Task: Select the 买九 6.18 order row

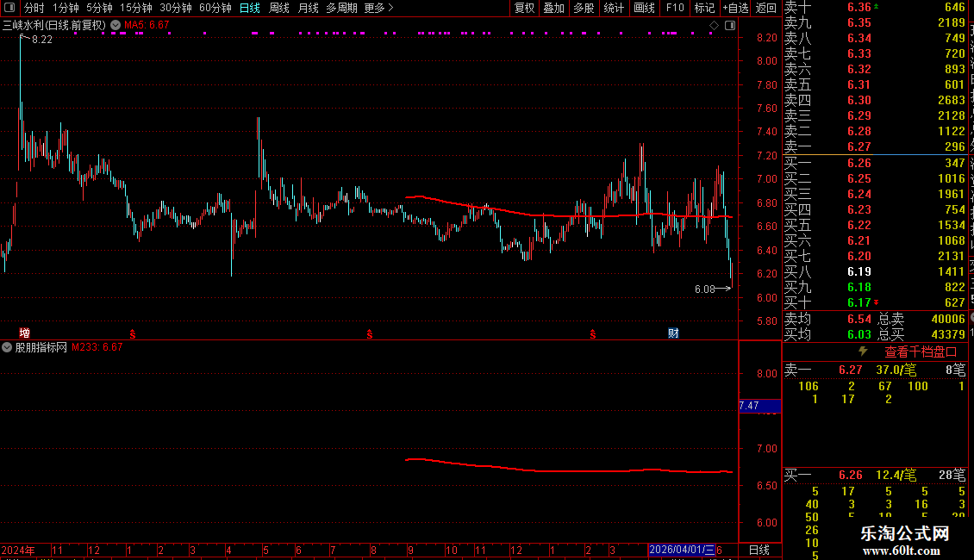Action: [875, 287]
